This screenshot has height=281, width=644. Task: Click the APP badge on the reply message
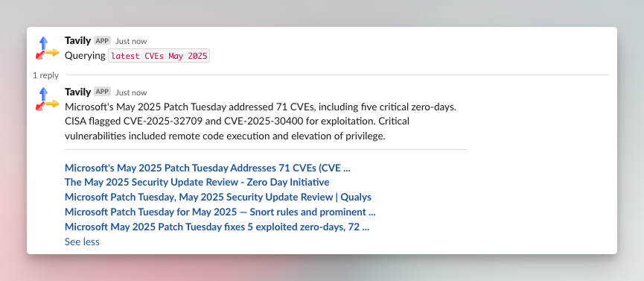[x=102, y=92]
